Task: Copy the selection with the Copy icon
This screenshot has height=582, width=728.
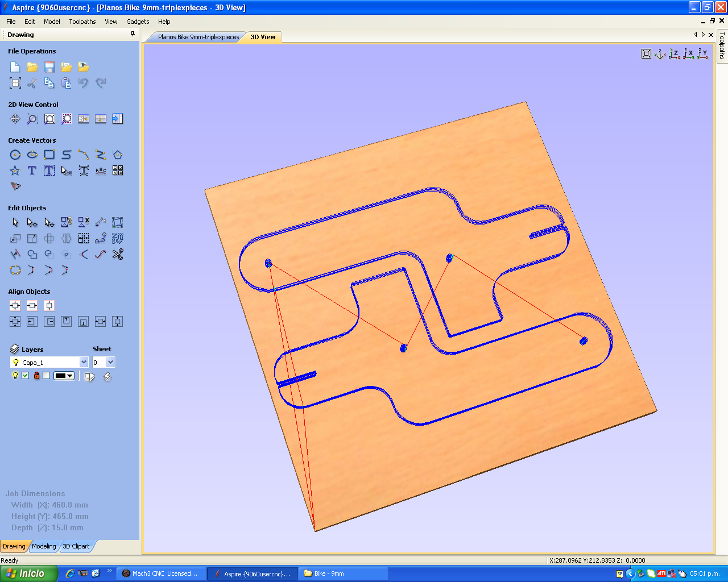Action: click(49, 83)
